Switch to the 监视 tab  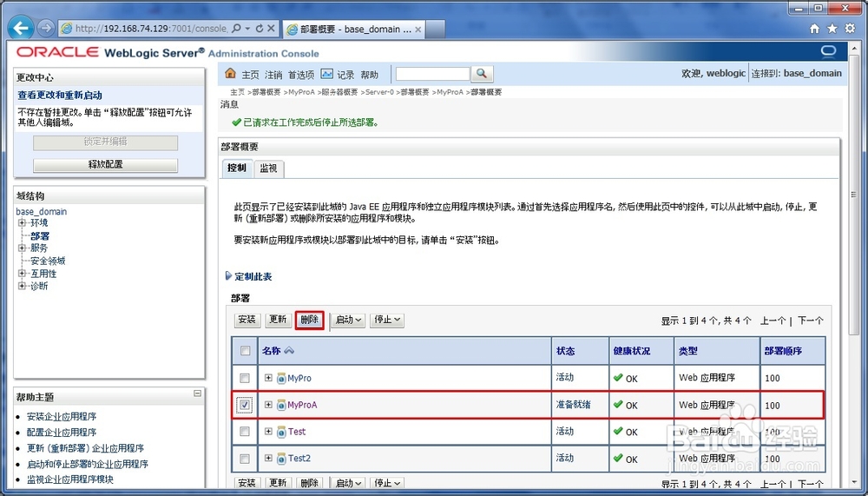coord(268,169)
